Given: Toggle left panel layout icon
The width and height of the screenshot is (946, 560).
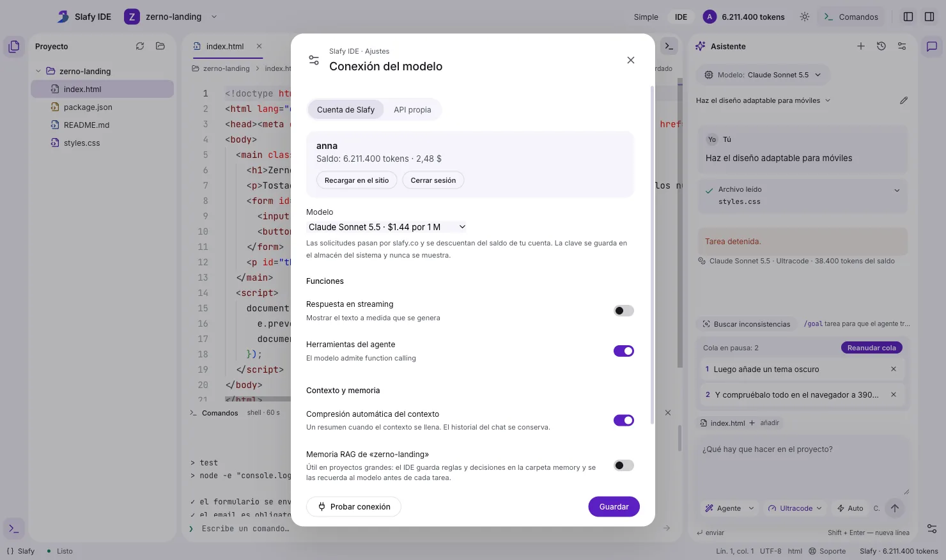Looking at the screenshot, I should (908, 17).
